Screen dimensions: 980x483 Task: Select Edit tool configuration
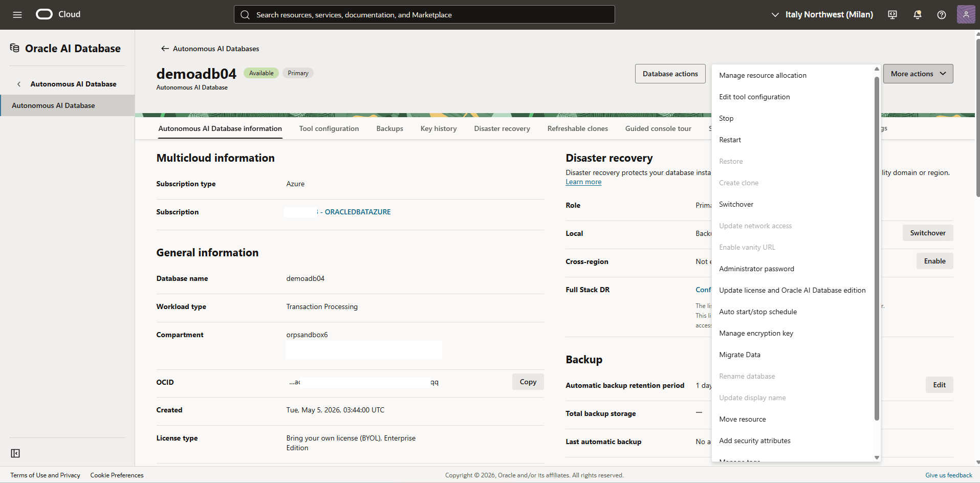(x=754, y=97)
